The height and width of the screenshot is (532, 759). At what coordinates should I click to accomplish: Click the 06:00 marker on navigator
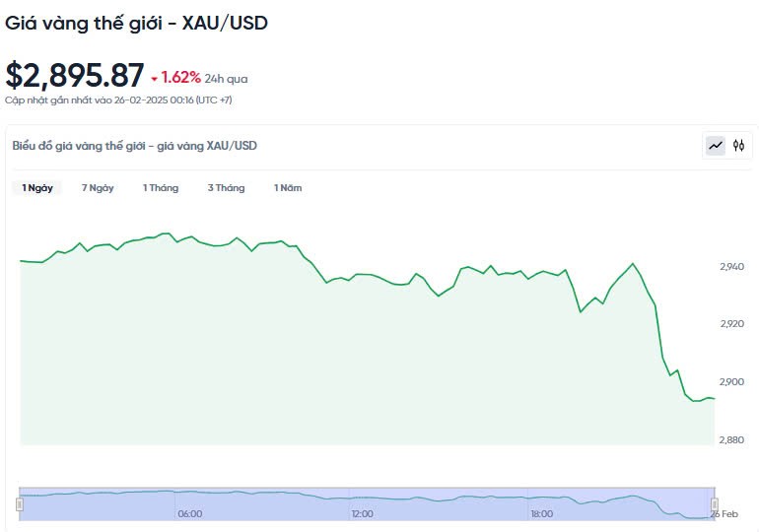tap(189, 514)
